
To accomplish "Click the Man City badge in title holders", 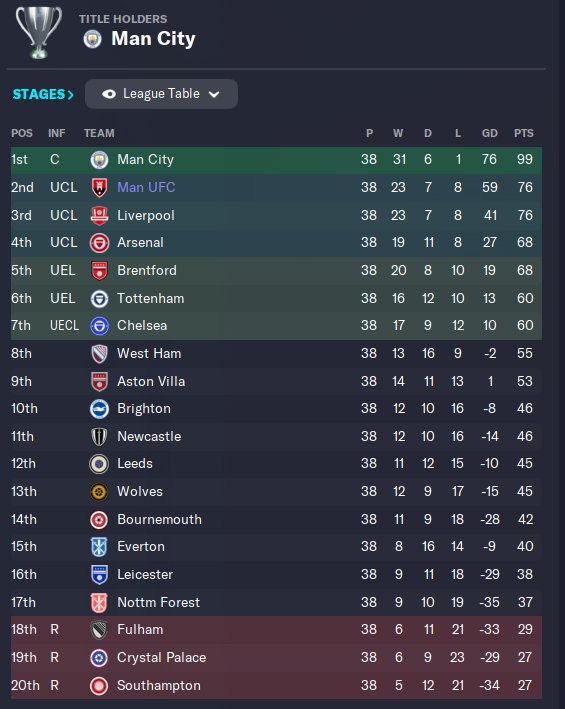I will tap(93, 39).
